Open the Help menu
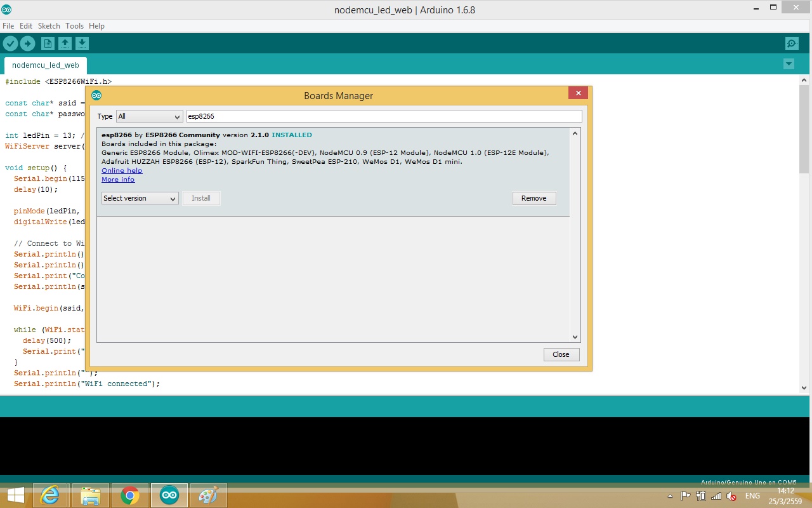The width and height of the screenshot is (812, 508). [96, 26]
